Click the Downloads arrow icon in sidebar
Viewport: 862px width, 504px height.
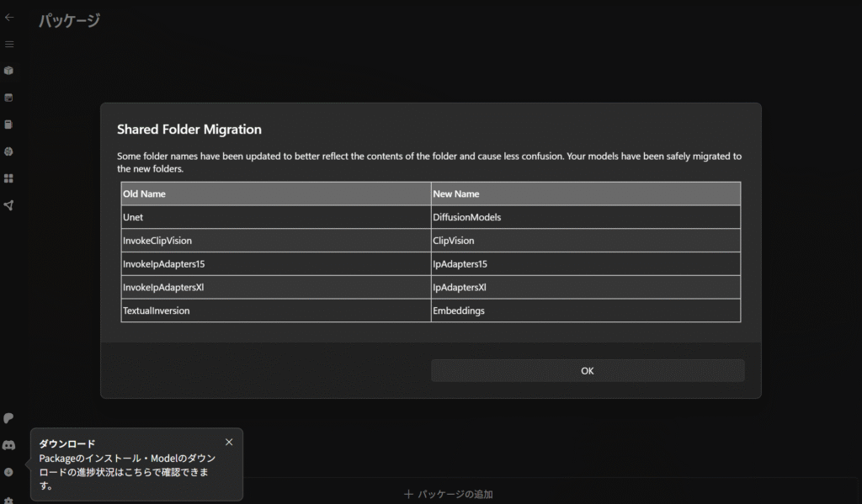coord(9,472)
